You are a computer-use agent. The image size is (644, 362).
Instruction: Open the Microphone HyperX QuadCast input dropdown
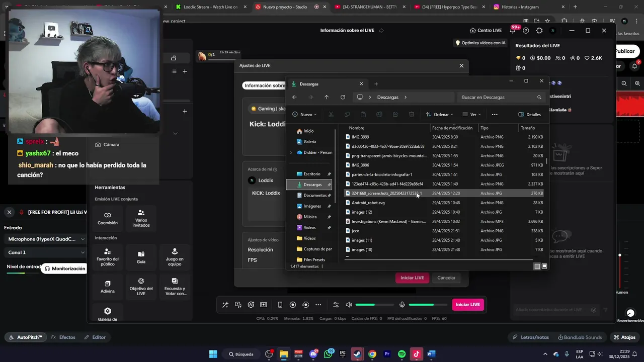(46, 239)
